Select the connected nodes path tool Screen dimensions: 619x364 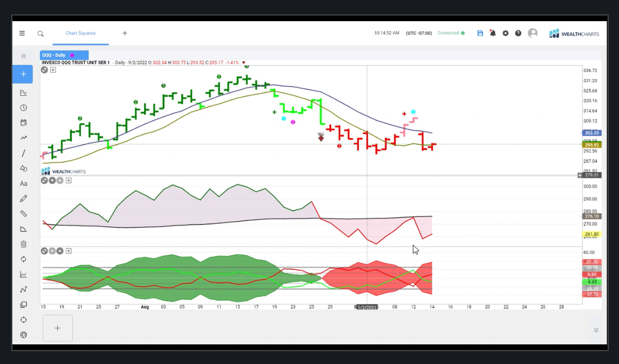(x=24, y=290)
